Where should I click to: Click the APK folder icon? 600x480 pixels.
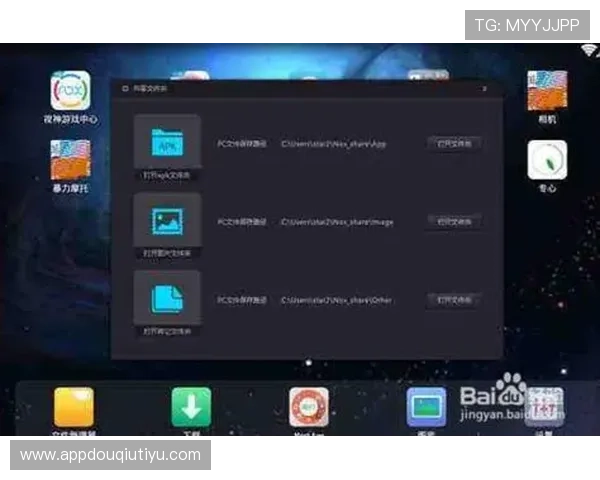[167, 143]
